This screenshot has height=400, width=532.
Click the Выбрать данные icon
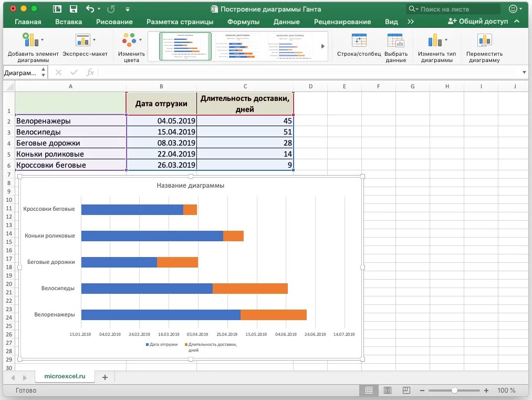395,40
